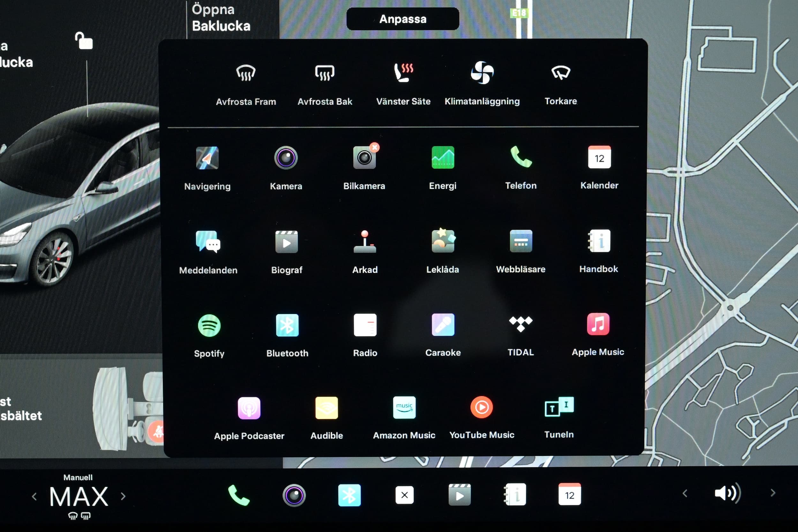Open the Bluetooth app in the grid
The width and height of the screenshot is (798, 532).
coord(287,326)
